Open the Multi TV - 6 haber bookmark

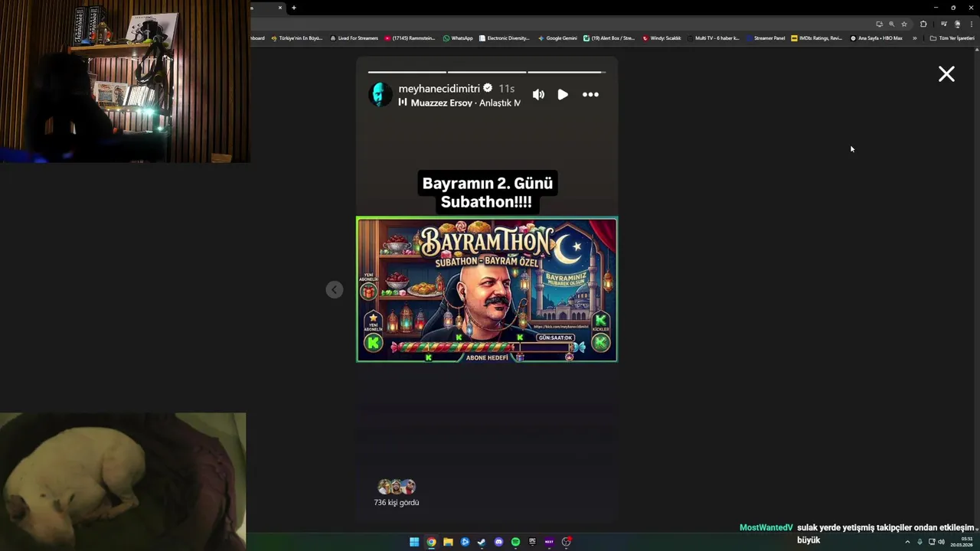tap(713, 37)
